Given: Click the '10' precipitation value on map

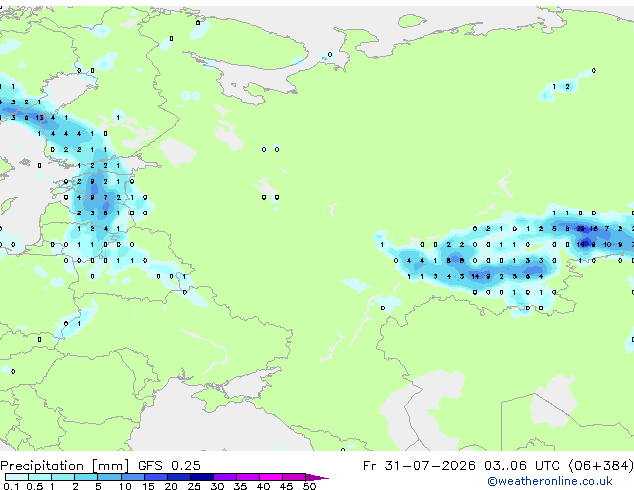Looking at the screenshot, I should [x=607, y=245].
